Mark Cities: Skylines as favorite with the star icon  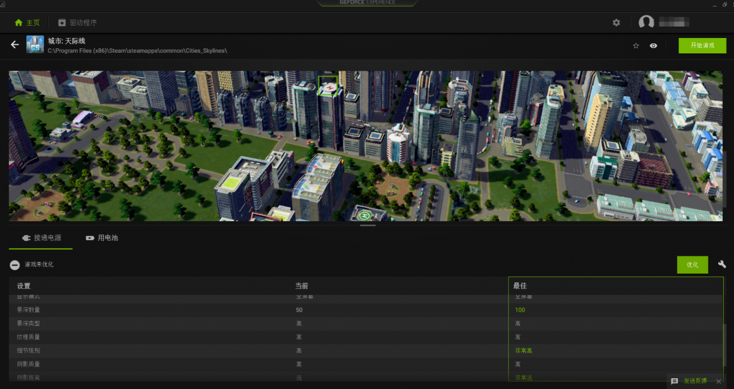(x=636, y=45)
